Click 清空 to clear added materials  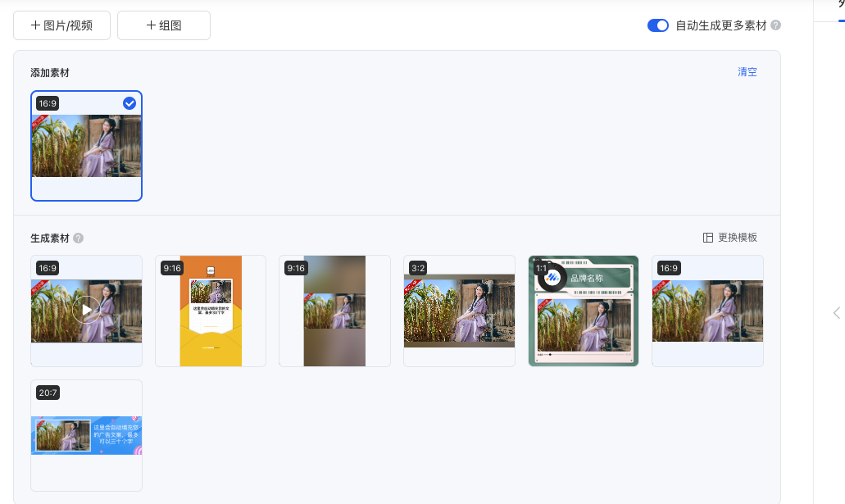click(747, 72)
